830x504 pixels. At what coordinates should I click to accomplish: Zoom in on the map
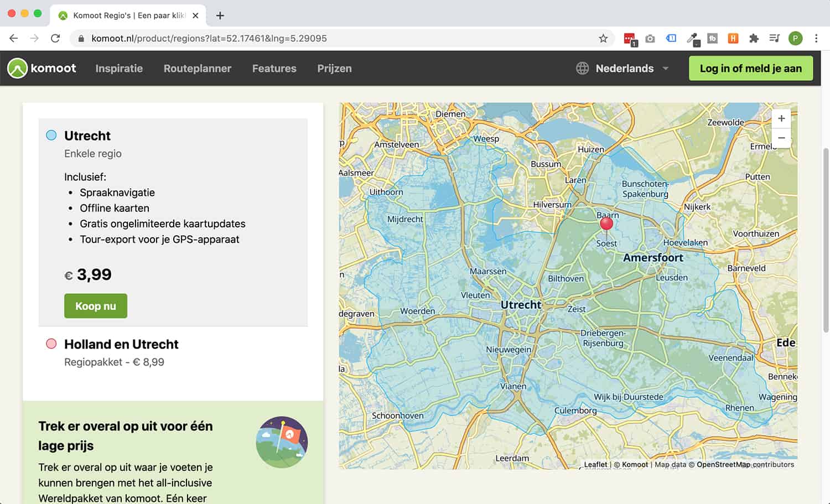coord(781,118)
